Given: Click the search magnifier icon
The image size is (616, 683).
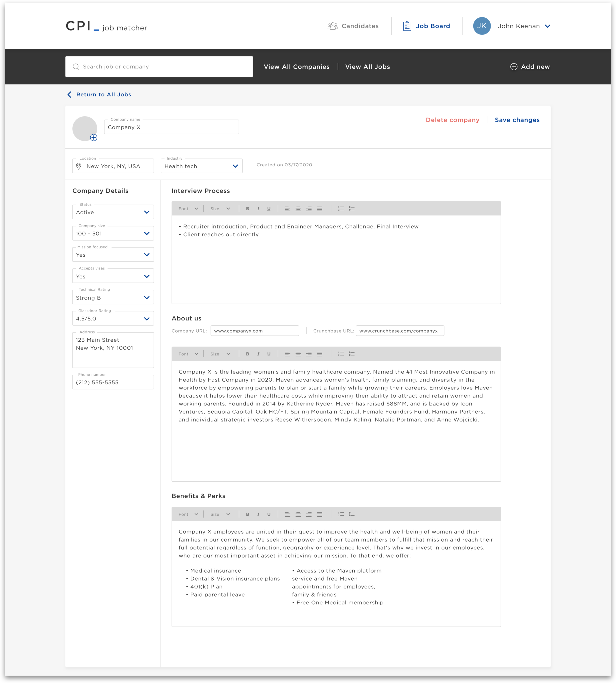Looking at the screenshot, I should 76,66.
